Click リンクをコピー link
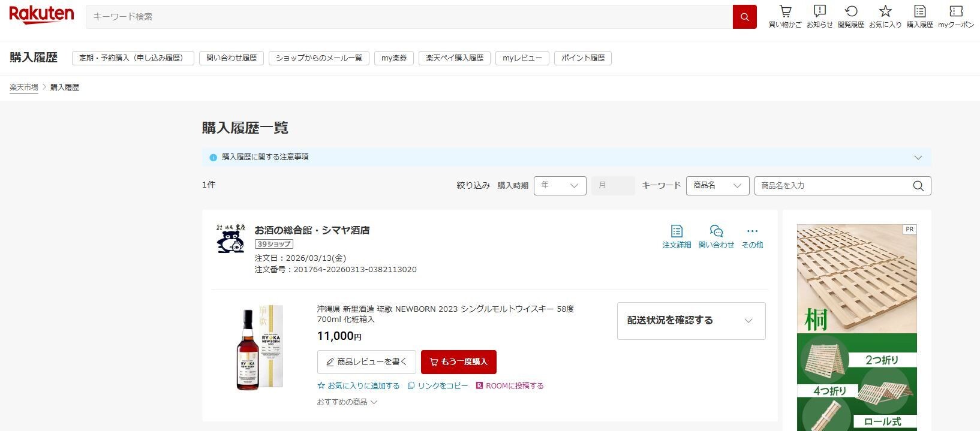The image size is (980, 431). tap(438, 386)
